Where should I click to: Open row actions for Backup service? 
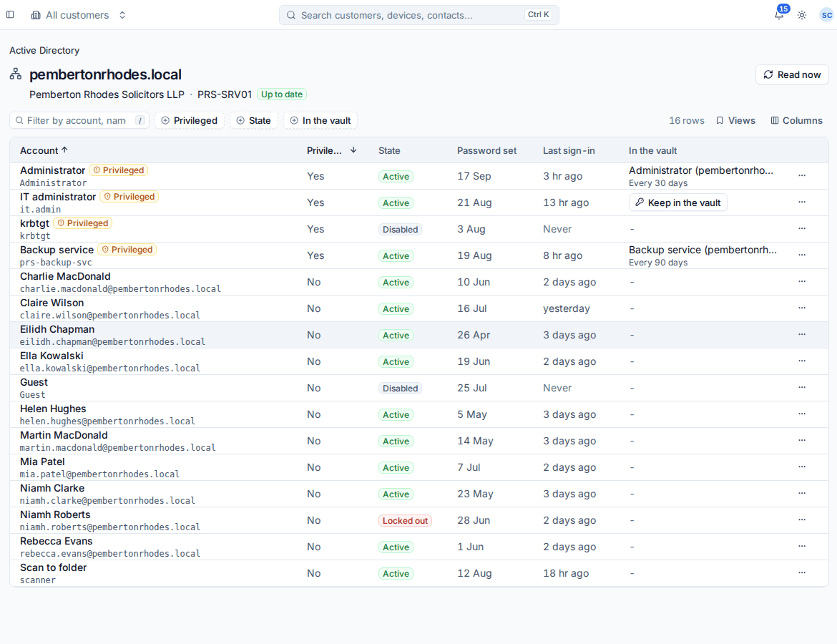click(x=802, y=255)
